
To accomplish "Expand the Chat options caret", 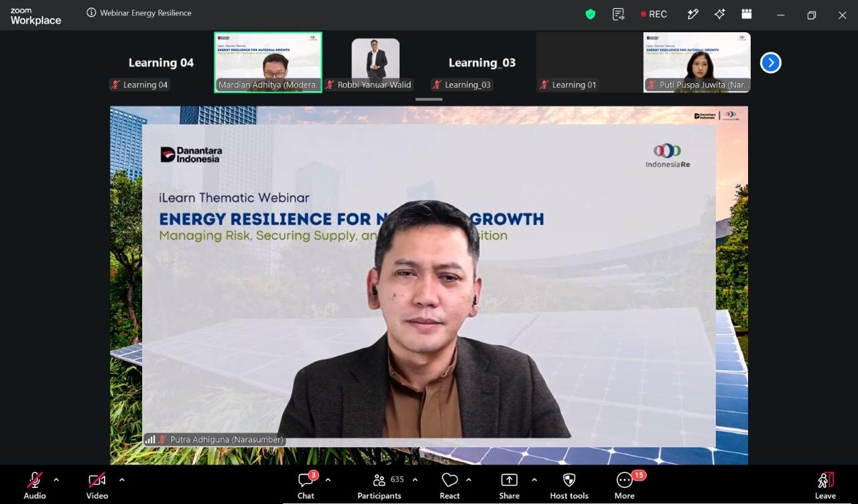I will (x=328, y=480).
